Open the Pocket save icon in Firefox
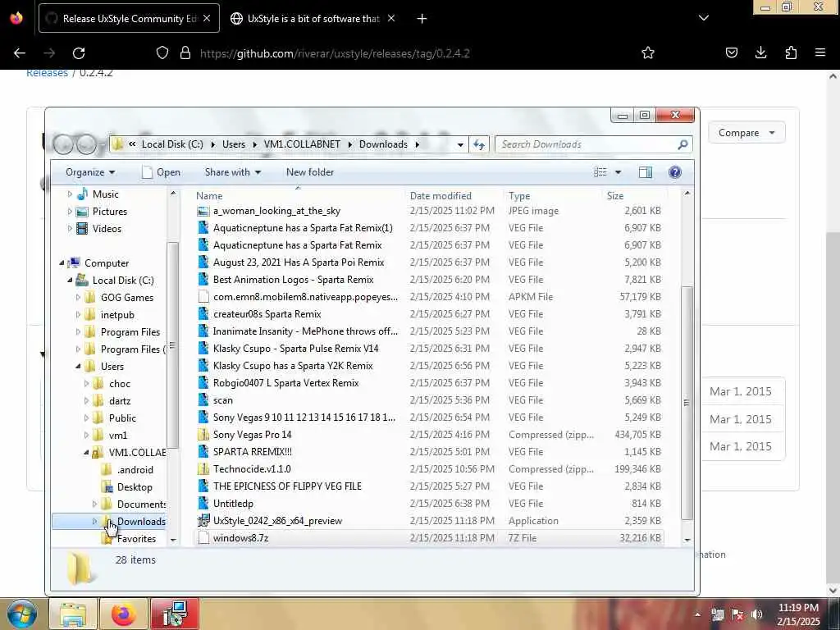This screenshot has height=630, width=840. point(731,52)
